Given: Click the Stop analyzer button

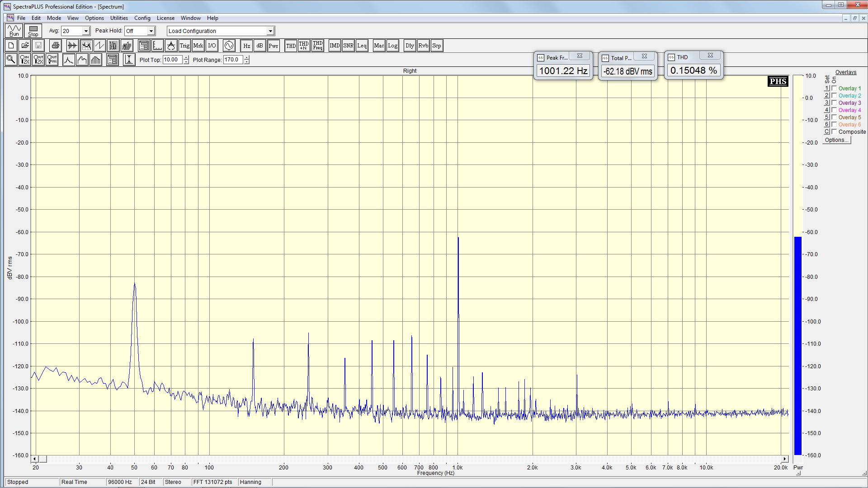Looking at the screenshot, I should coord(33,31).
